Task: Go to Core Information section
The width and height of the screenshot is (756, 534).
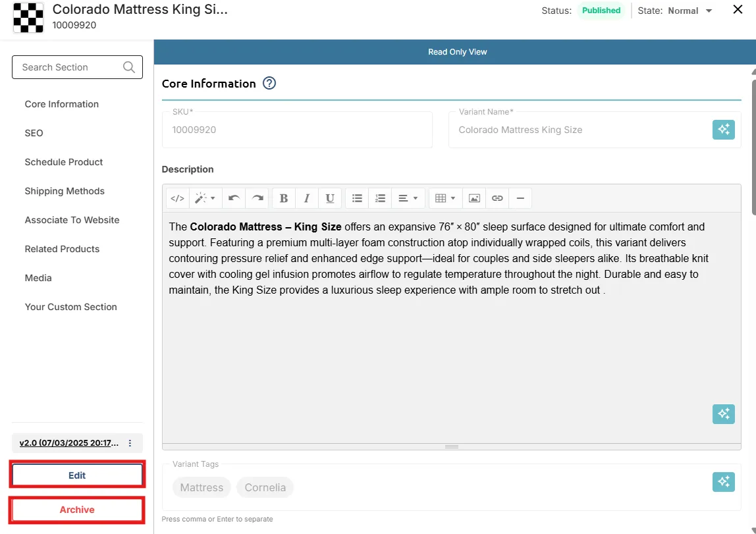Action: [62, 104]
